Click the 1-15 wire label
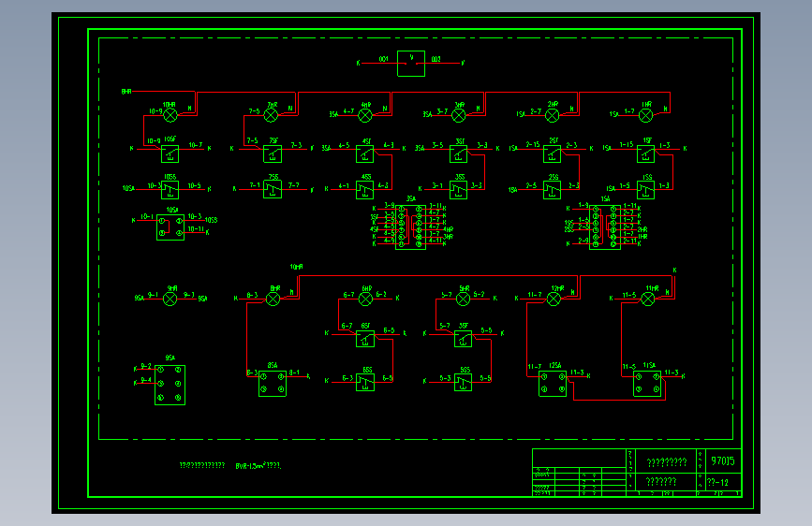The height and width of the screenshot is (526, 812). (627, 144)
